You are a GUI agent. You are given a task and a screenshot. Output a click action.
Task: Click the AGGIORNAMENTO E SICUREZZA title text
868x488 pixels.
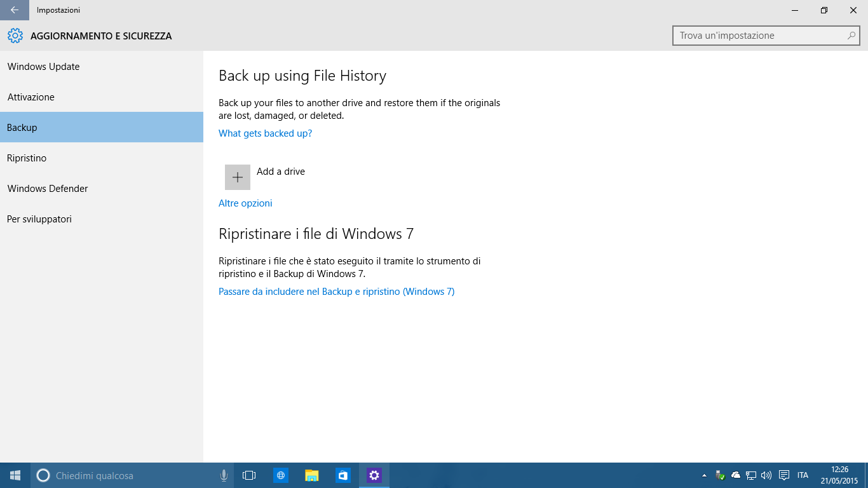coord(101,36)
